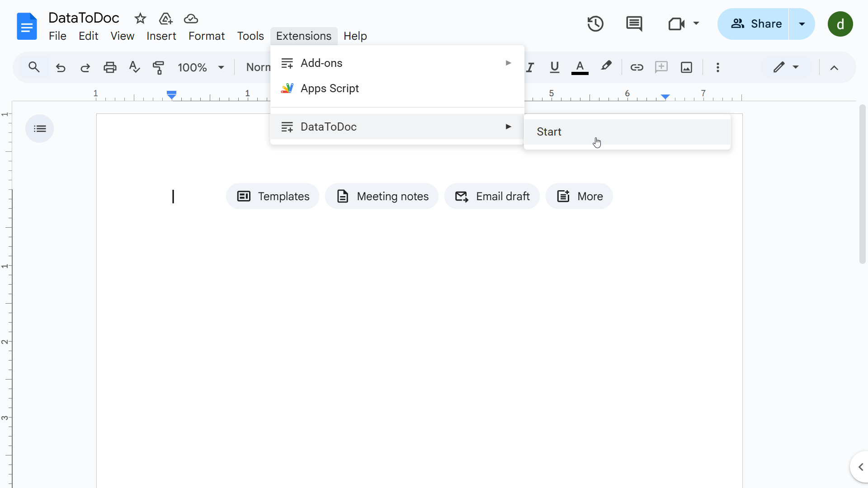Viewport: 868px width, 488px height.
Task: Activate the paint format tool
Action: pos(159,67)
